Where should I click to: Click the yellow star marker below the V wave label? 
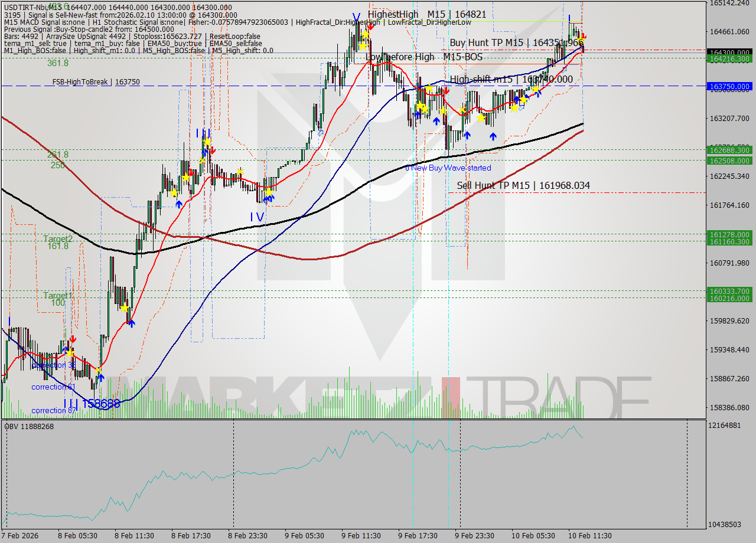[366, 34]
